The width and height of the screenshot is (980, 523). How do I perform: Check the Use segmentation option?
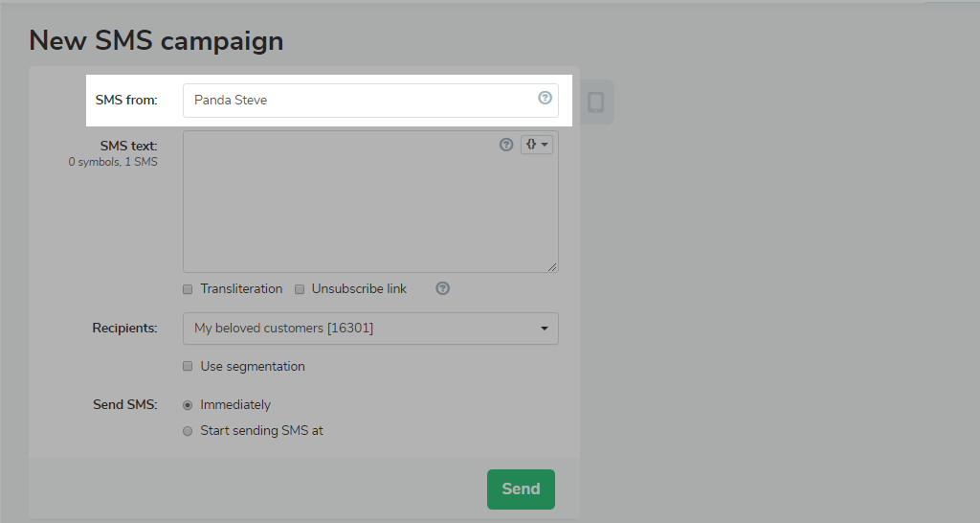coord(188,366)
